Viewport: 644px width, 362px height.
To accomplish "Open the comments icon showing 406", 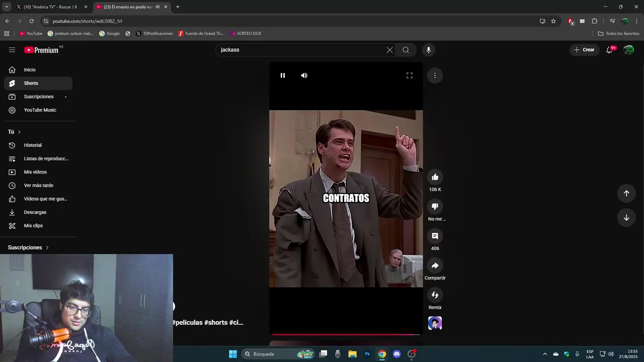I will [435, 236].
